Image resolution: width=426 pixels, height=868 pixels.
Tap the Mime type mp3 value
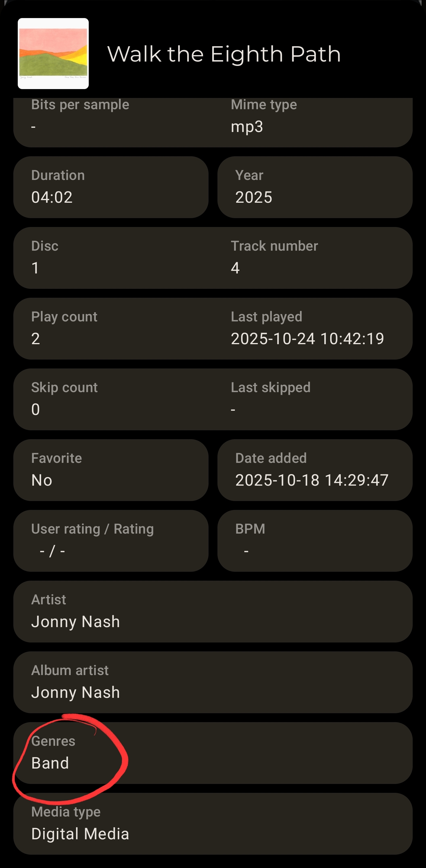click(247, 127)
